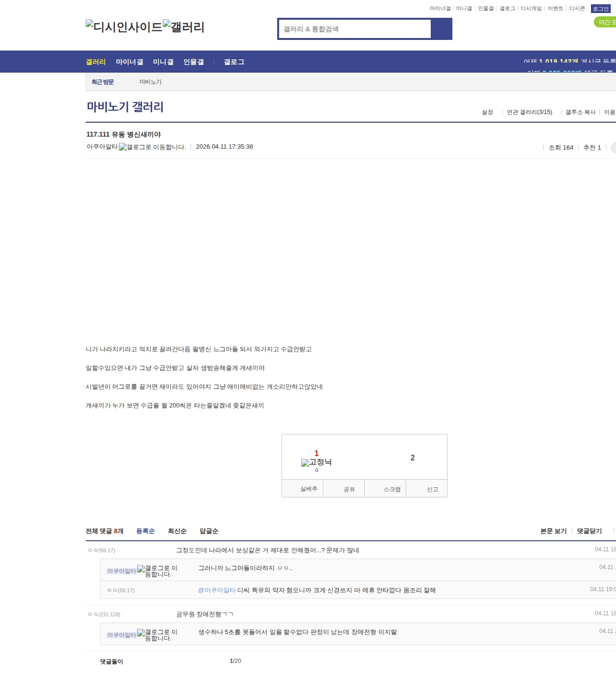Downvote the post showing count 2
The height and width of the screenshot is (687, 616).
coord(412,458)
